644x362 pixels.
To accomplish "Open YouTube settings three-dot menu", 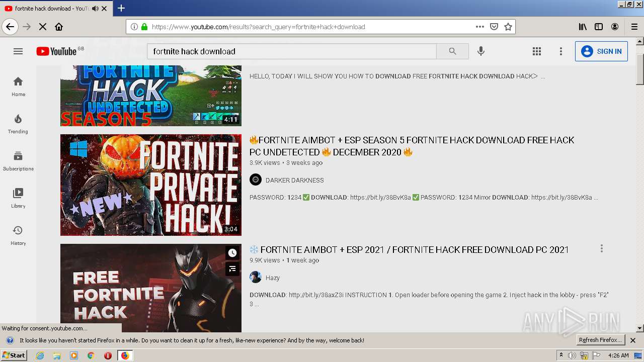I will (x=561, y=51).
